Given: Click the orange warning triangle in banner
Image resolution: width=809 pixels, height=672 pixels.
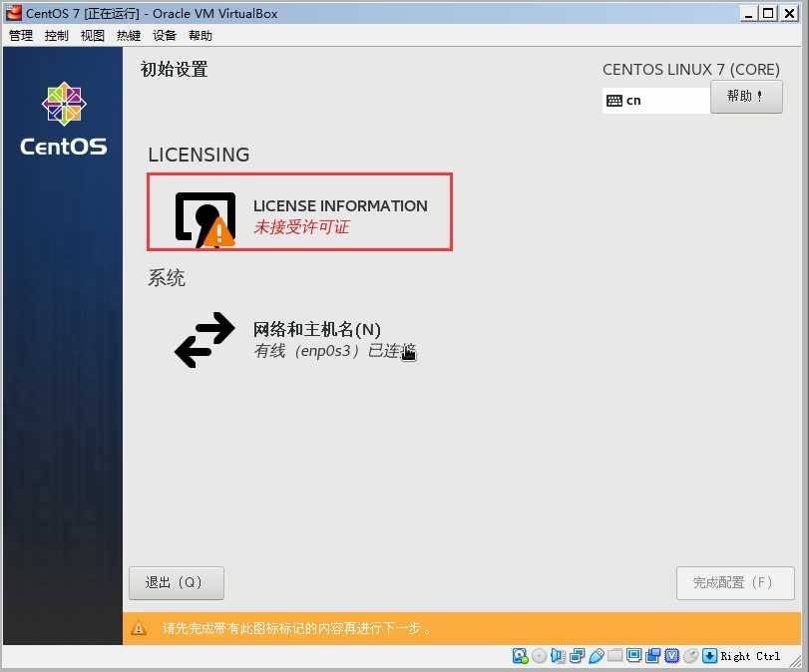Looking at the screenshot, I should [x=139, y=629].
